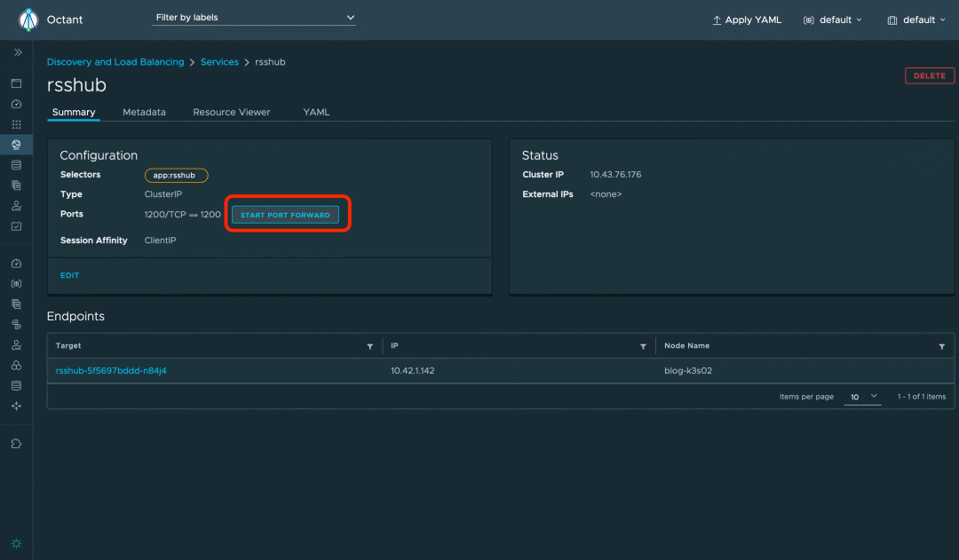Change items per page from 10
Viewport: 959px width, 560px height.
point(862,397)
